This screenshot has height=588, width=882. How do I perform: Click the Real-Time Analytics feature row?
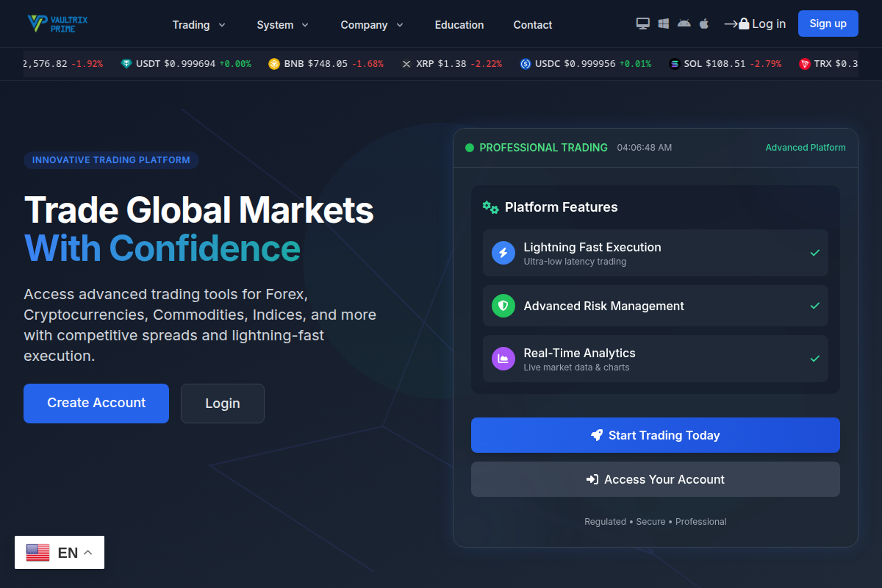656,359
